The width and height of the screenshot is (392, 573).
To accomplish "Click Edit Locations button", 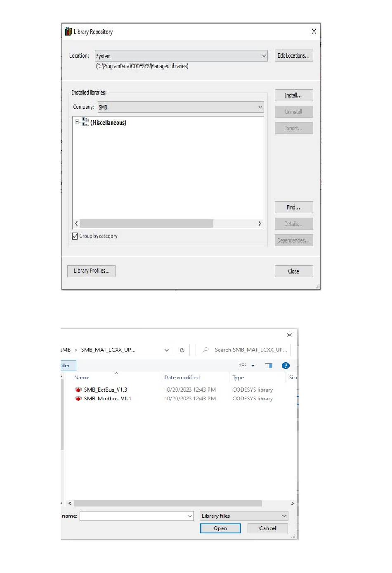I will [x=294, y=56].
